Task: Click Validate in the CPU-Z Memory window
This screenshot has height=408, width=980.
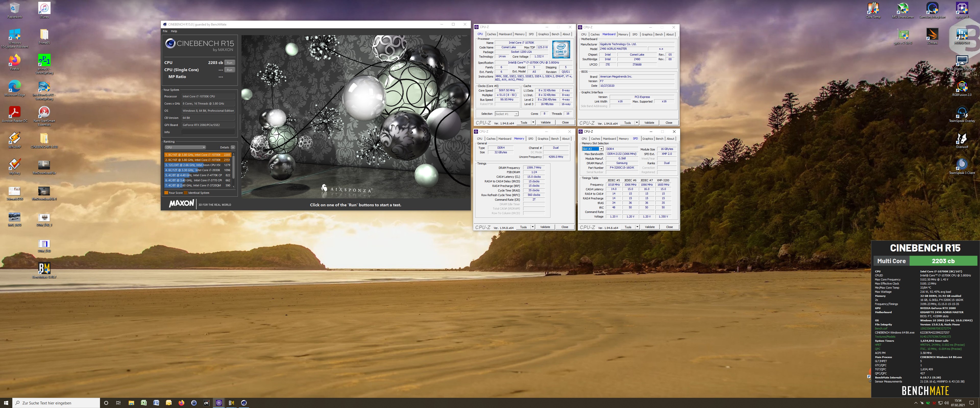Action: (x=545, y=227)
